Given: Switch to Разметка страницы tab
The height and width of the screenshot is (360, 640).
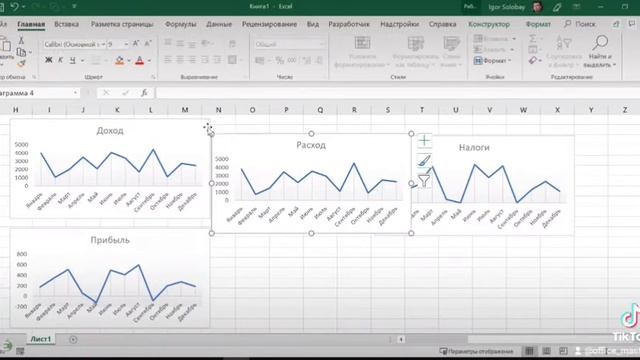Looking at the screenshot, I should click(122, 24).
